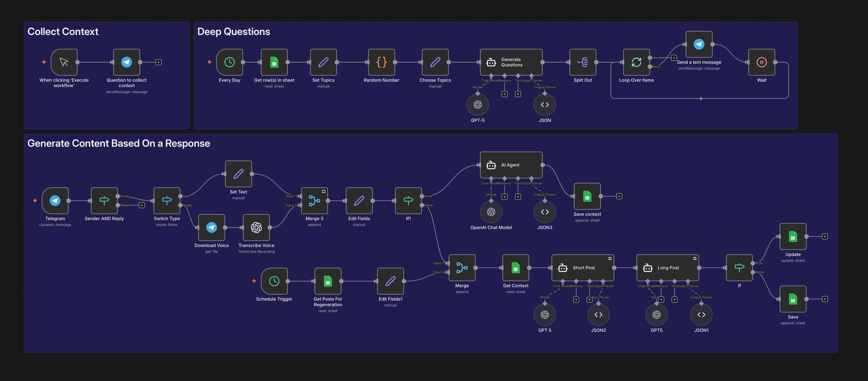Select the Generate Questions agent node
Viewport: 868px width, 381px height.
point(511,62)
